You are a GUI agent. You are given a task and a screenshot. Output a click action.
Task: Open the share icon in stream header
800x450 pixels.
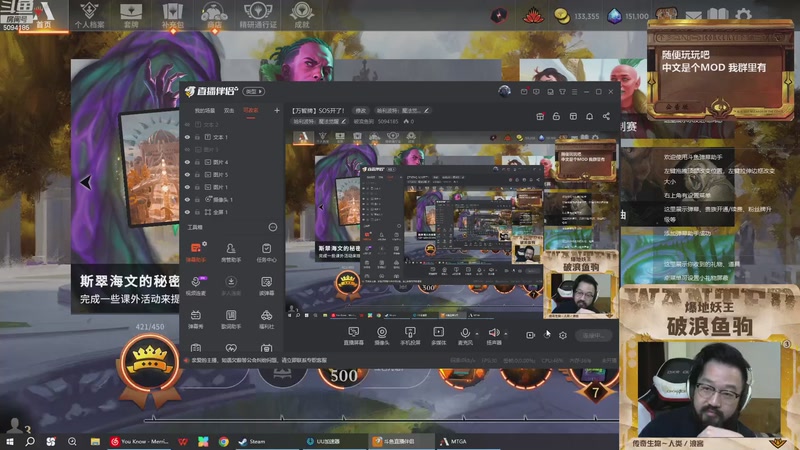[606, 116]
